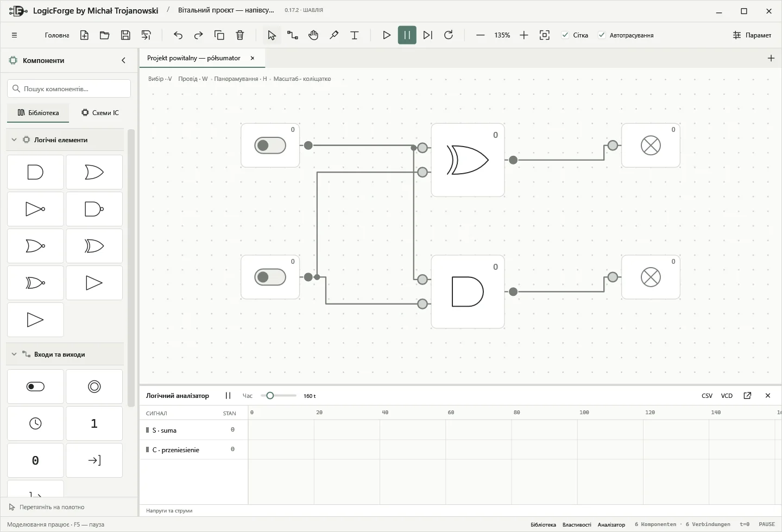Choose the text label tool
782x532 pixels.
coord(355,35)
